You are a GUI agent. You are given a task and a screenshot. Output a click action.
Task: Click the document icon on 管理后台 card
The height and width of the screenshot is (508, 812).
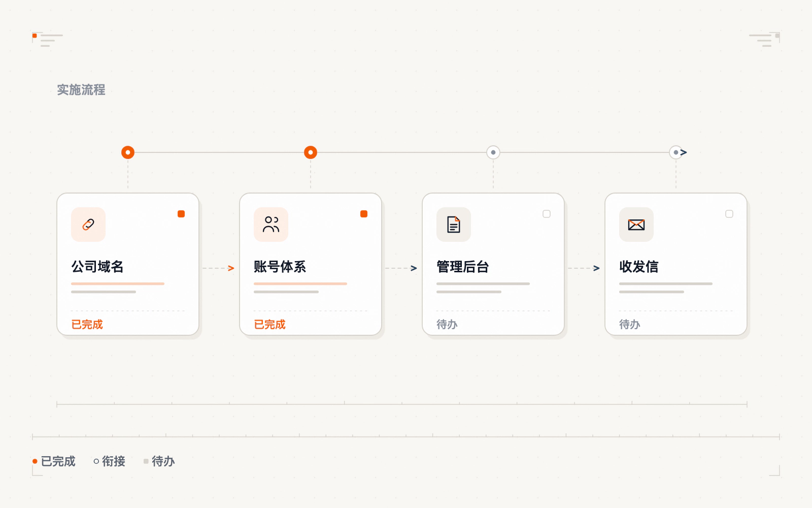pos(454,224)
